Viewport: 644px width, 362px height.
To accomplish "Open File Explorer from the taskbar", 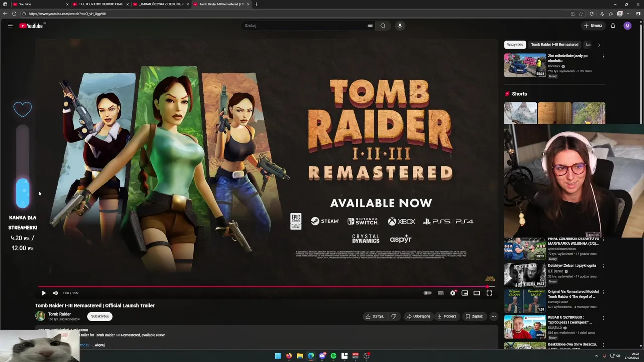I will [x=300, y=356].
